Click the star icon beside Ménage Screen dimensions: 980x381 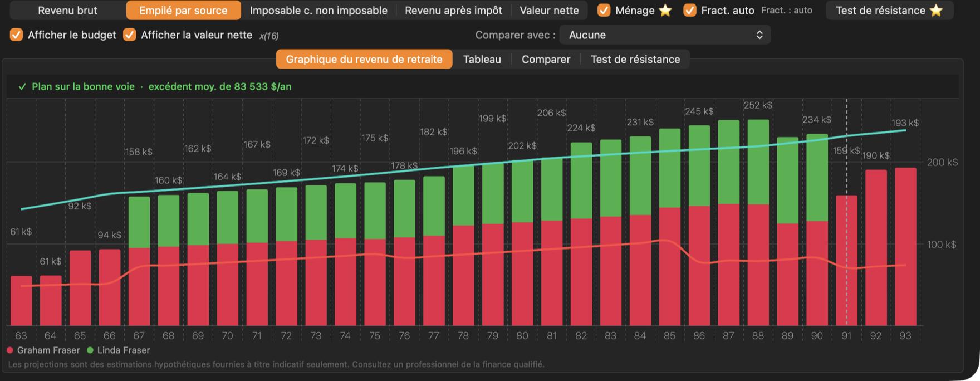pyautogui.click(x=665, y=10)
